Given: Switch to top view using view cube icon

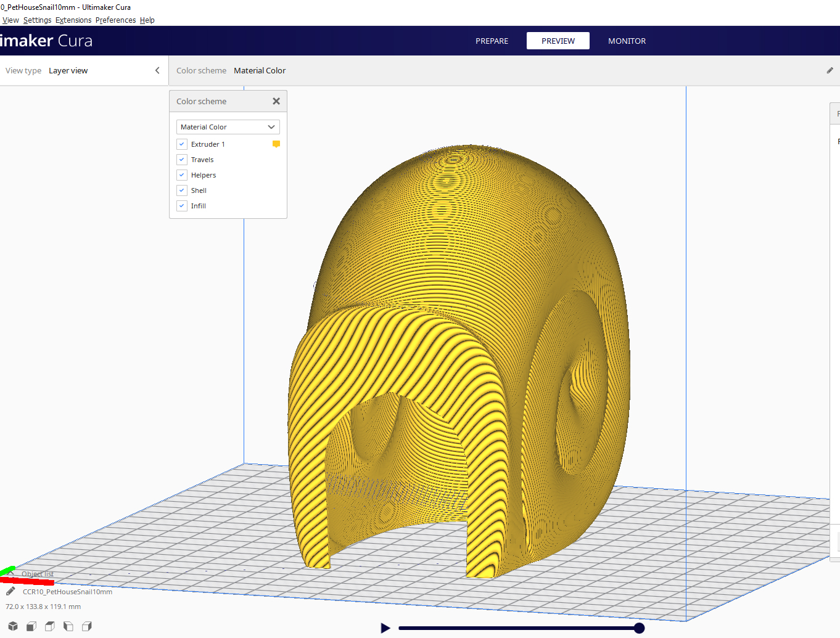Looking at the screenshot, I should point(49,626).
